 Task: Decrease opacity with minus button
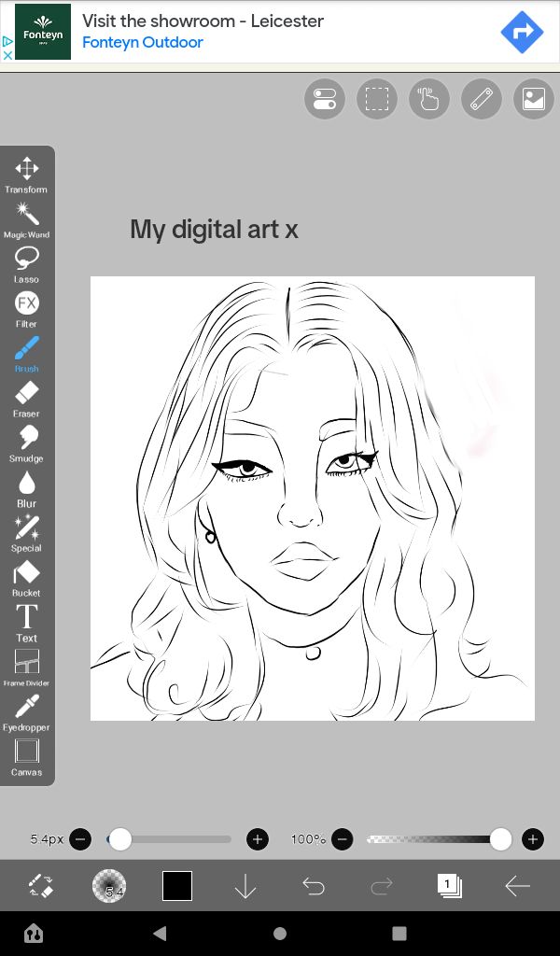point(343,839)
